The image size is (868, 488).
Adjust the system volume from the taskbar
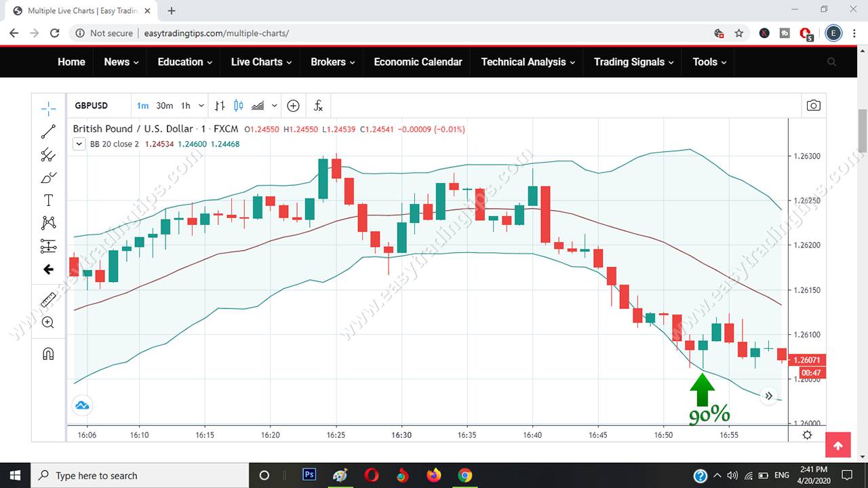tap(732, 475)
